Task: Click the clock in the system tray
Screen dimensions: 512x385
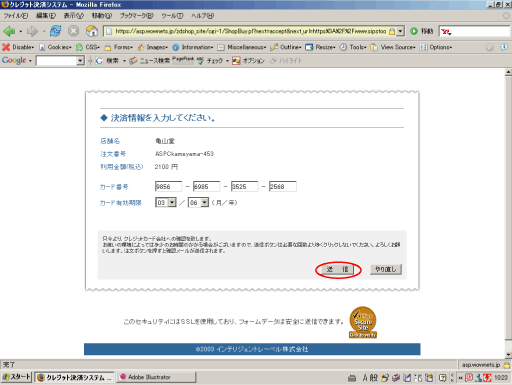Action: (501, 378)
